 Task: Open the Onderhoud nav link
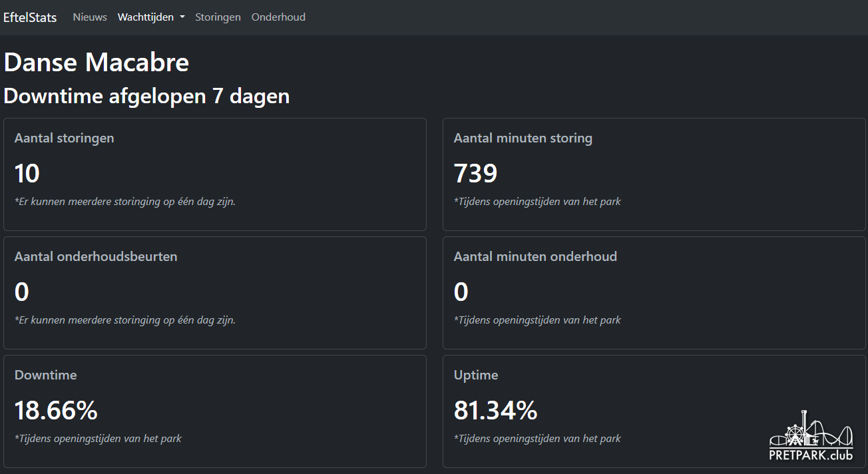click(x=278, y=17)
